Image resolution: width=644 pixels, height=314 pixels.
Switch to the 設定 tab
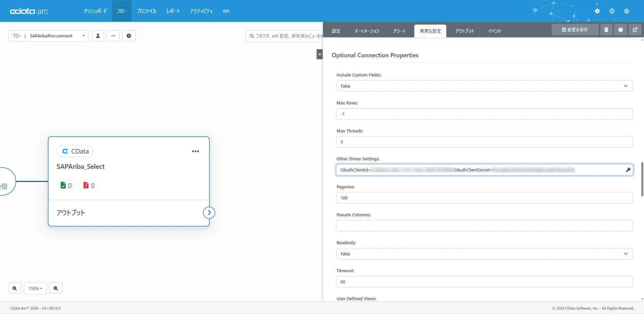336,31
